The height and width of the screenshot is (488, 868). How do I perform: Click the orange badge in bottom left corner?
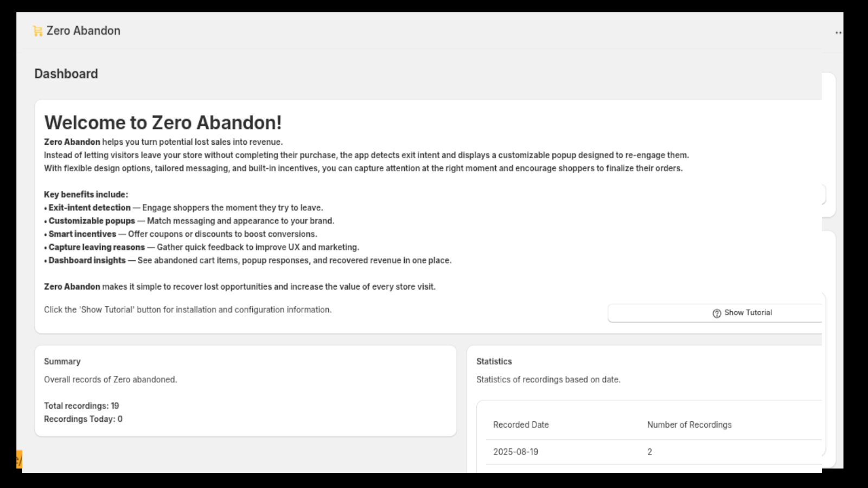[x=18, y=459]
